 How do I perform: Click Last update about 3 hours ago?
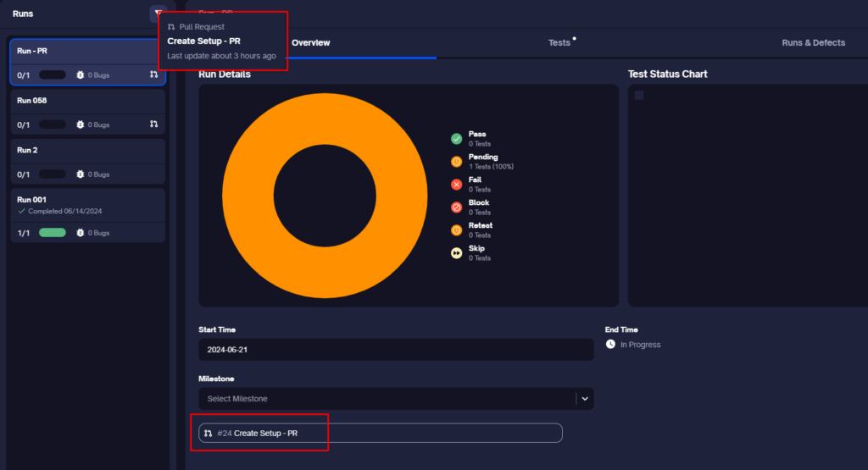(221, 56)
